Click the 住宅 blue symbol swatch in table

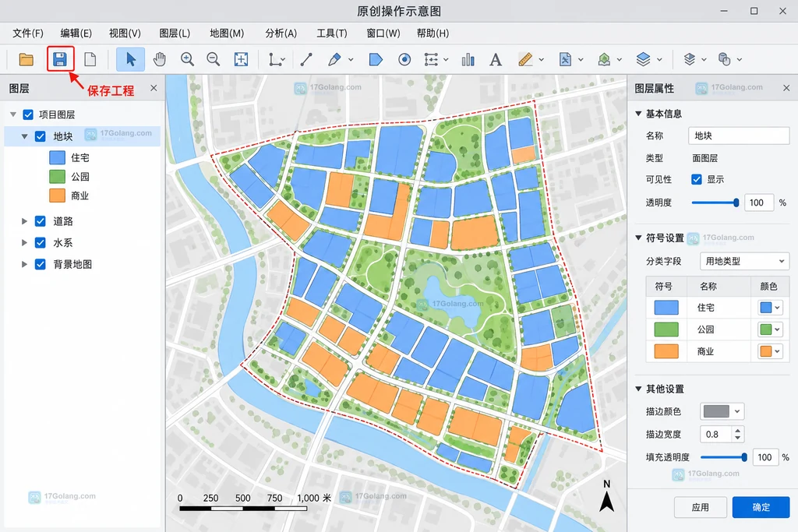click(666, 307)
